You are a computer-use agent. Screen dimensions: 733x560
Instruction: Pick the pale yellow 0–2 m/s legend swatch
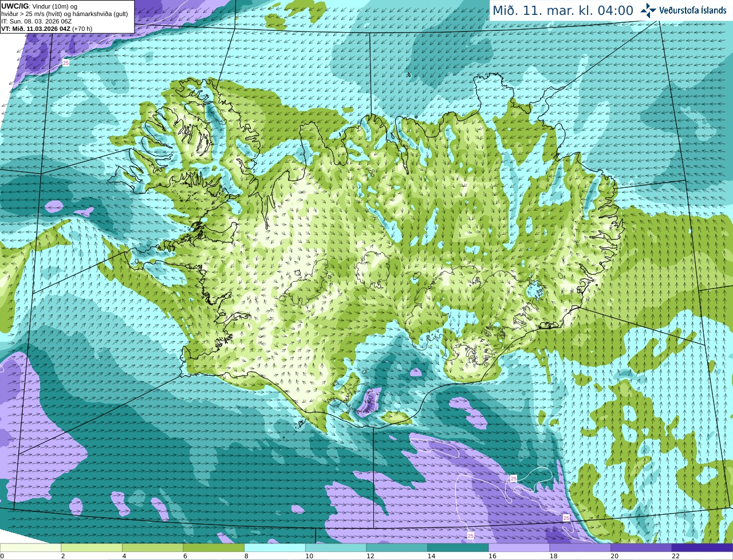(x=30, y=547)
